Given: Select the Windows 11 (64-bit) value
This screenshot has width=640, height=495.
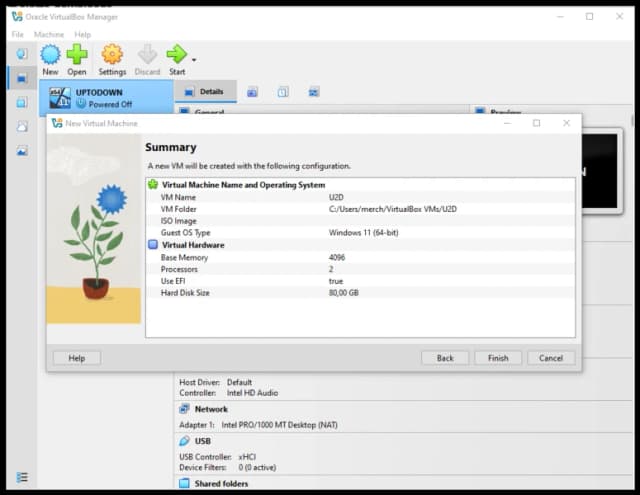Looking at the screenshot, I should [363, 233].
